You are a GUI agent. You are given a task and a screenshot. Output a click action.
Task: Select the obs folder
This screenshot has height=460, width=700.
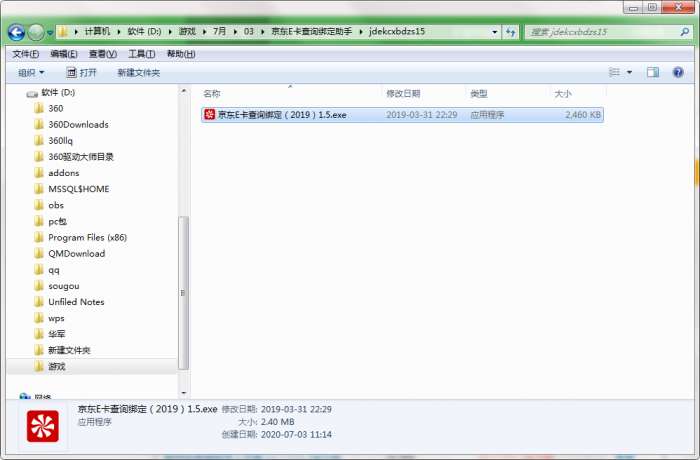coord(56,205)
